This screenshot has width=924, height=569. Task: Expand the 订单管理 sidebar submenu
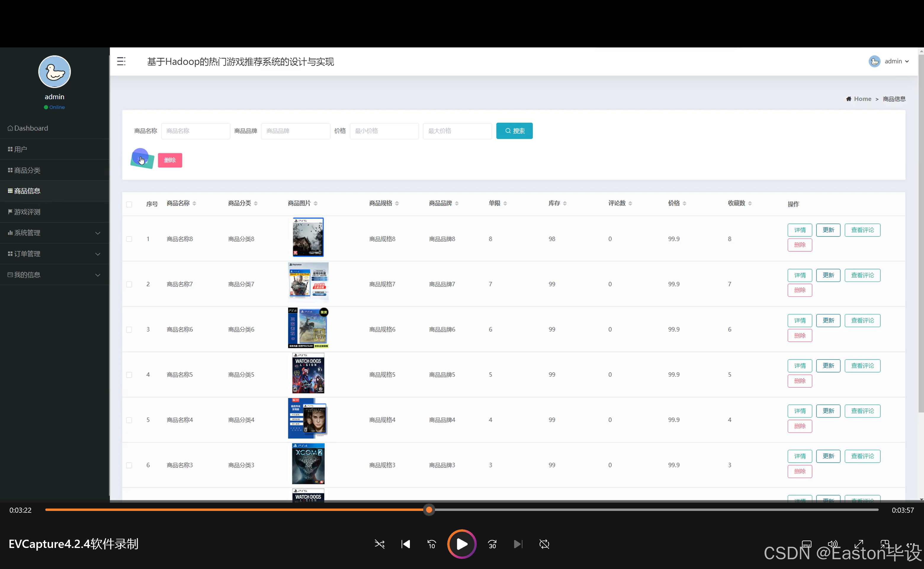click(x=54, y=254)
